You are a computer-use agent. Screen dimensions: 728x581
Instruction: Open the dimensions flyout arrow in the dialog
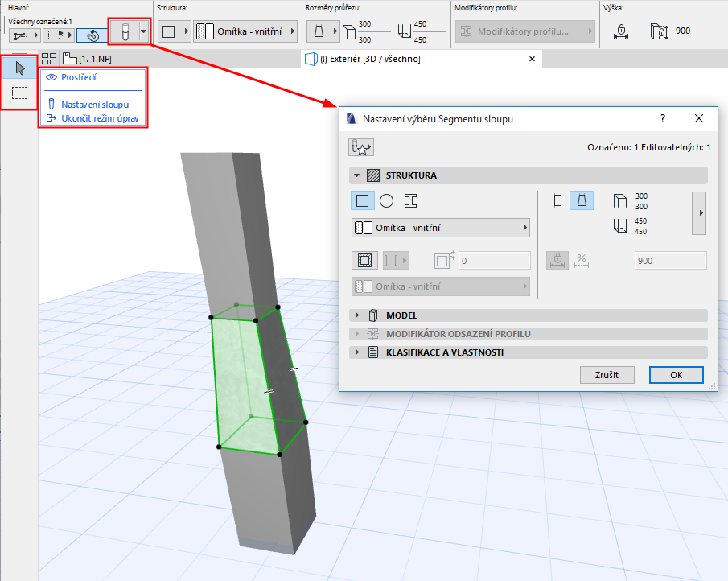pyautogui.click(x=699, y=212)
